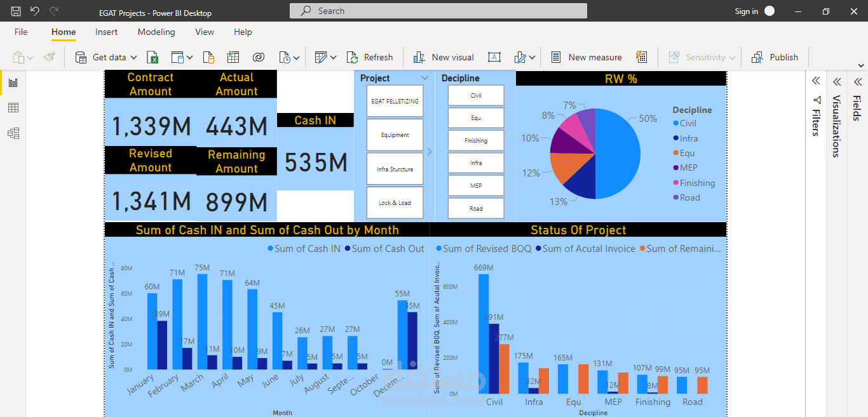Image resolution: width=868 pixels, height=417 pixels.
Task: Click the Redo arrow icon
Action: (x=54, y=11)
